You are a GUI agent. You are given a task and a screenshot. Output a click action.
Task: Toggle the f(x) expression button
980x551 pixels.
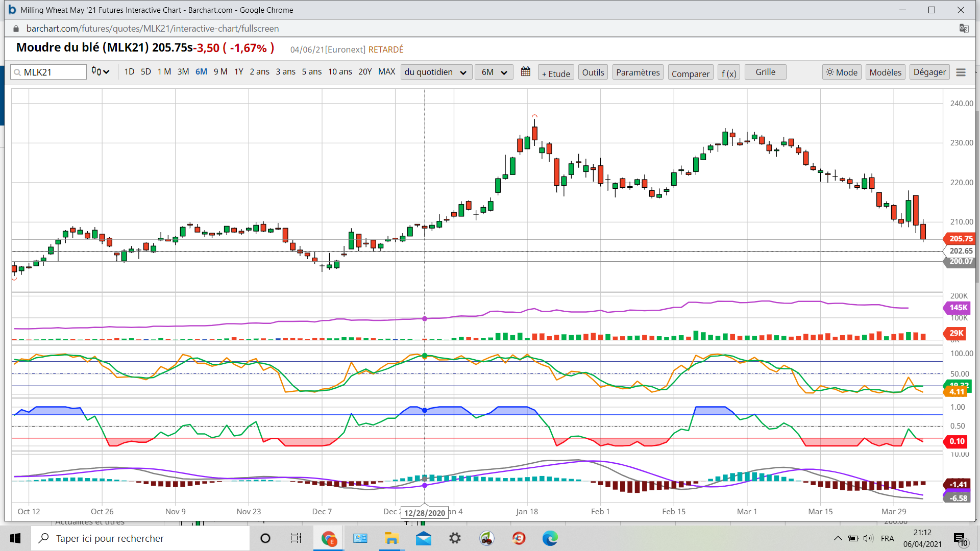point(728,73)
